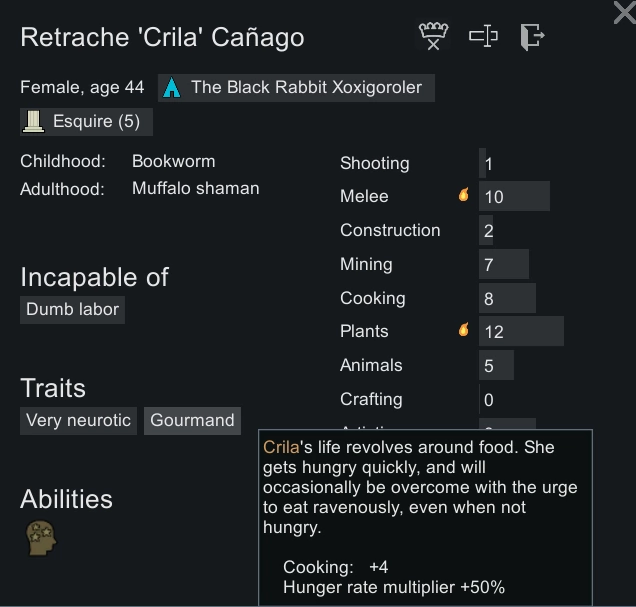Click the renounce title crown icon
The image size is (636, 607).
[432, 37]
